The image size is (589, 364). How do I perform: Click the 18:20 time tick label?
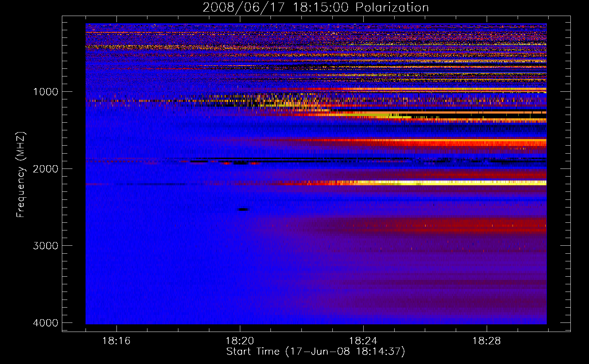pos(240,341)
